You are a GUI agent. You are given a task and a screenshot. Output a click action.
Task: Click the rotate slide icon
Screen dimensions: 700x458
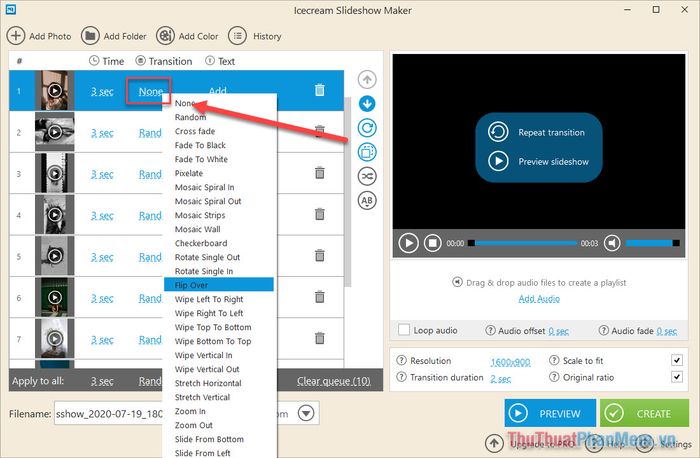click(367, 128)
